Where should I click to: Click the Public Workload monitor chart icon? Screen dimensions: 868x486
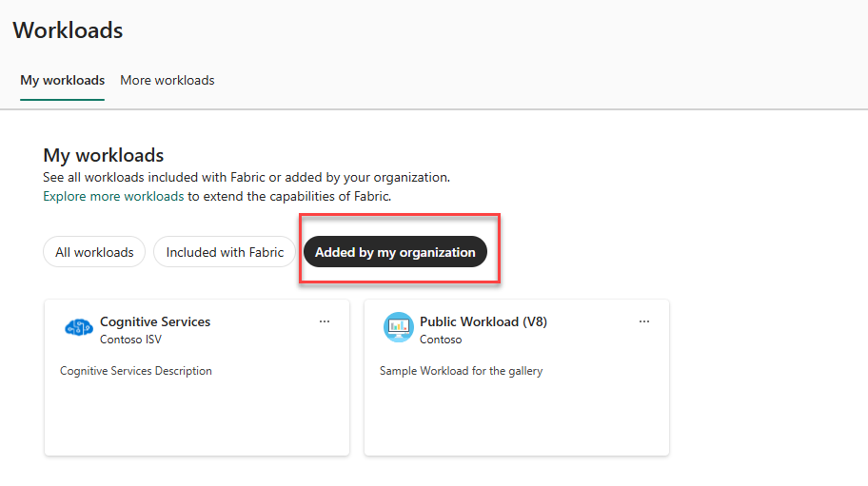(399, 327)
